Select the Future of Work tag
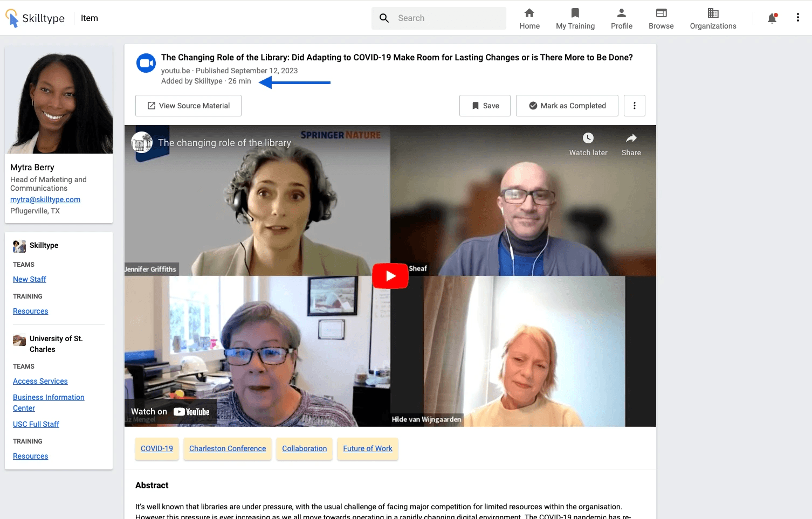Image resolution: width=812 pixels, height=519 pixels. click(368, 449)
